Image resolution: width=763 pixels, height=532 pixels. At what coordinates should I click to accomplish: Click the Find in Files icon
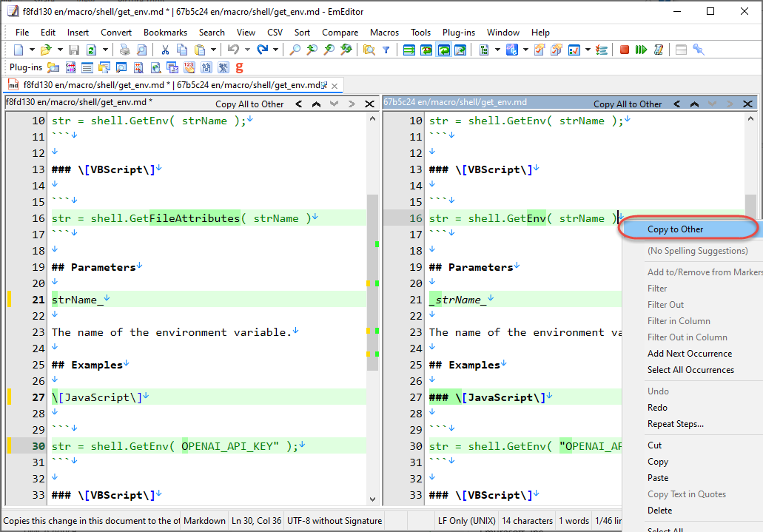(x=369, y=50)
